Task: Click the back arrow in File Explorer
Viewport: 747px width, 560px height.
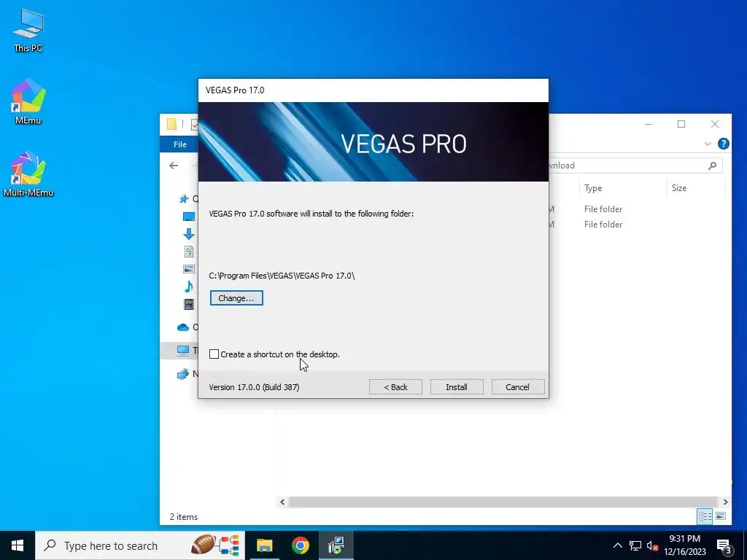Action: tap(174, 166)
